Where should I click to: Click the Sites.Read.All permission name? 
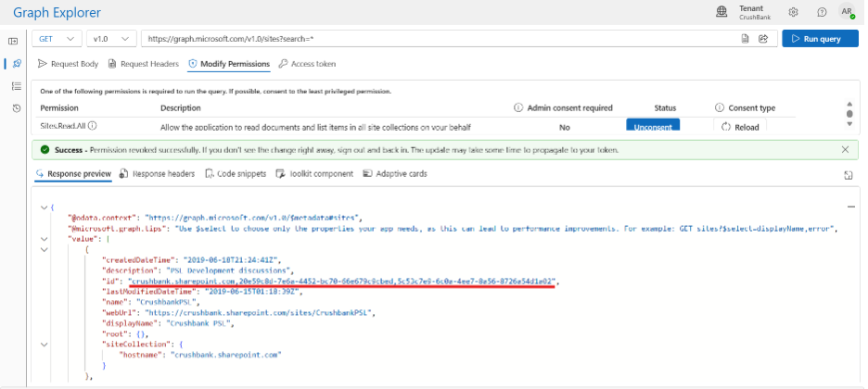63,126
